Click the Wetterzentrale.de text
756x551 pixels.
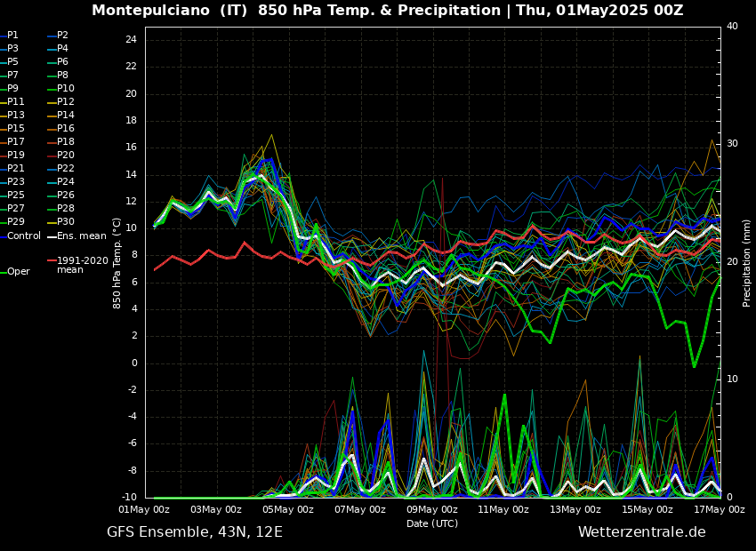click(x=641, y=532)
